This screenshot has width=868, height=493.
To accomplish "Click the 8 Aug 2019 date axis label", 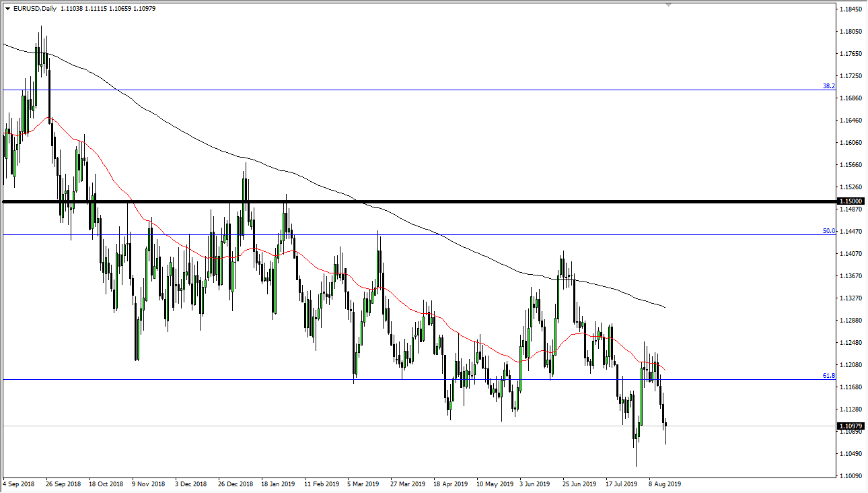I will (663, 484).
